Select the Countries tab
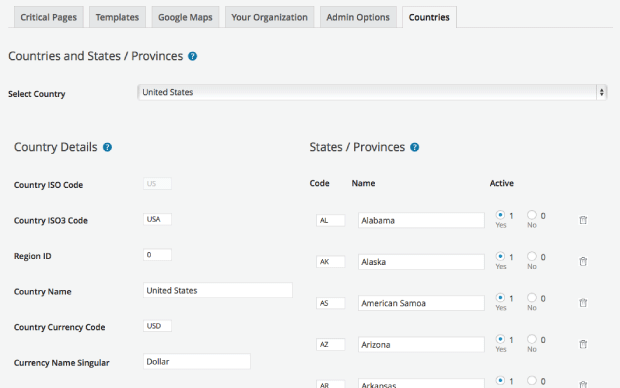 pyautogui.click(x=429, y=17)
